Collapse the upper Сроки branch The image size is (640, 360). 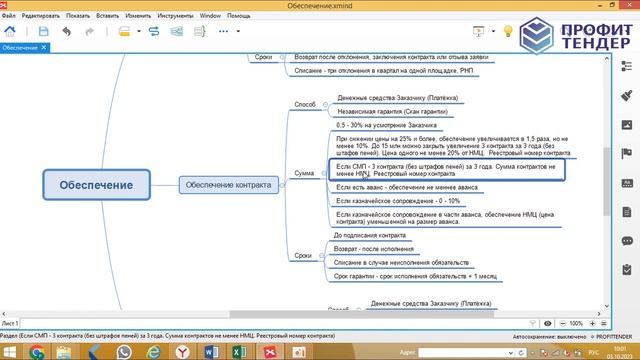(x=282, y=58)
